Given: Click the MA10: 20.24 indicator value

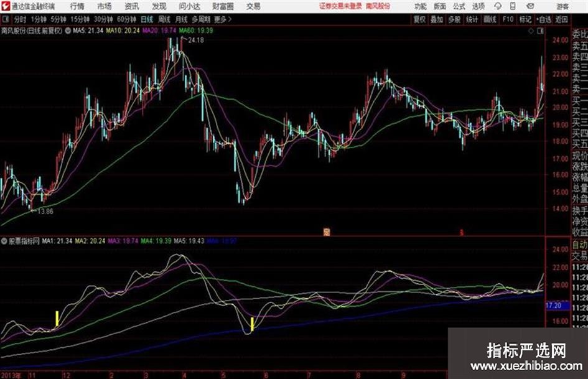Looking at the screenshot, I should [123, 30].
